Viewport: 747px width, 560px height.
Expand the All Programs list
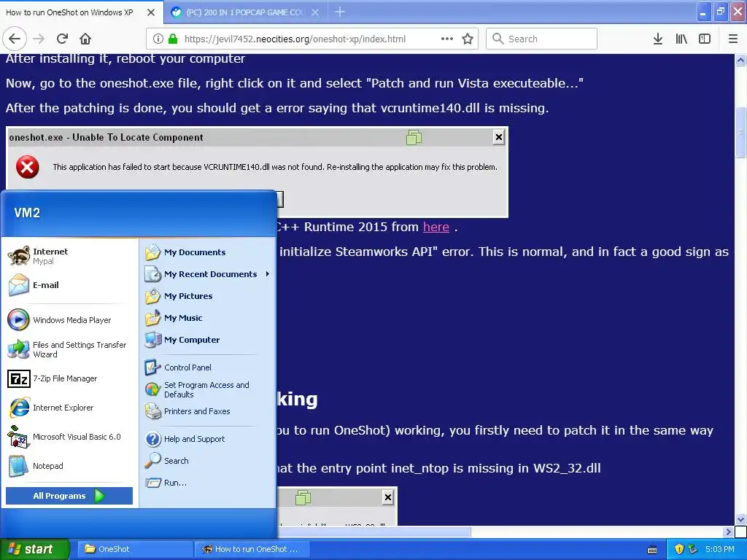[x=69, y=496]
